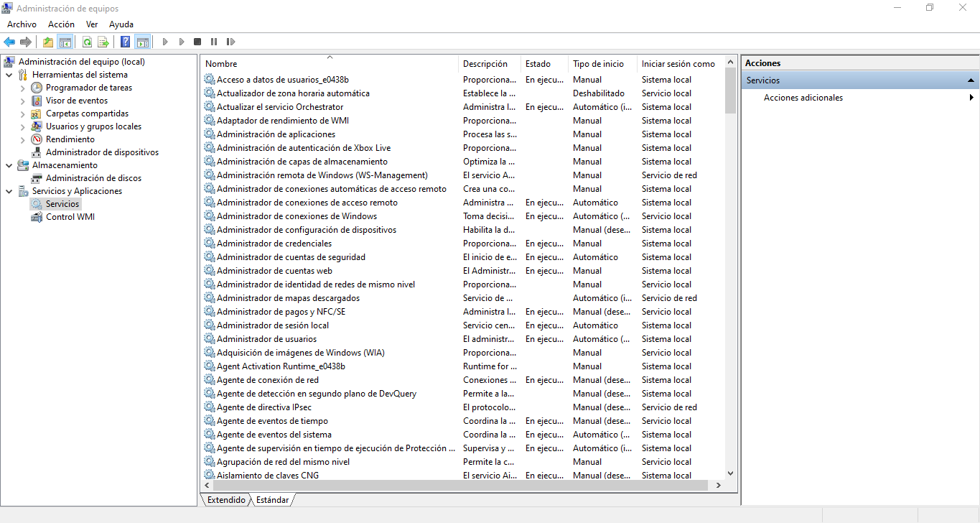Toggle the console tree show/hide button
This screenshot has height=523, width=980.
coord(65,42)
